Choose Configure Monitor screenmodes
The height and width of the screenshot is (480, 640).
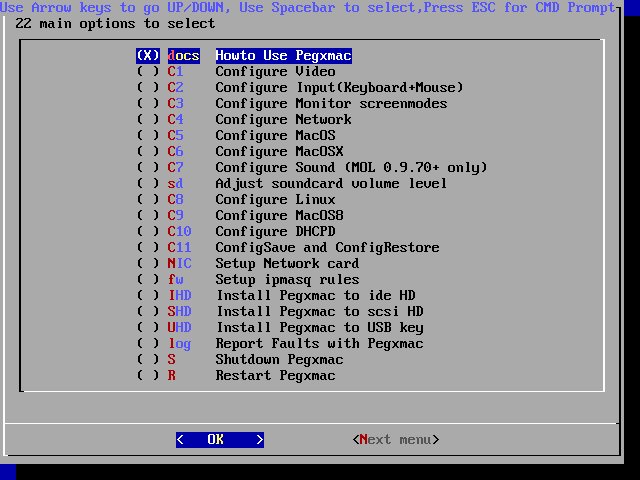point(331,103)
